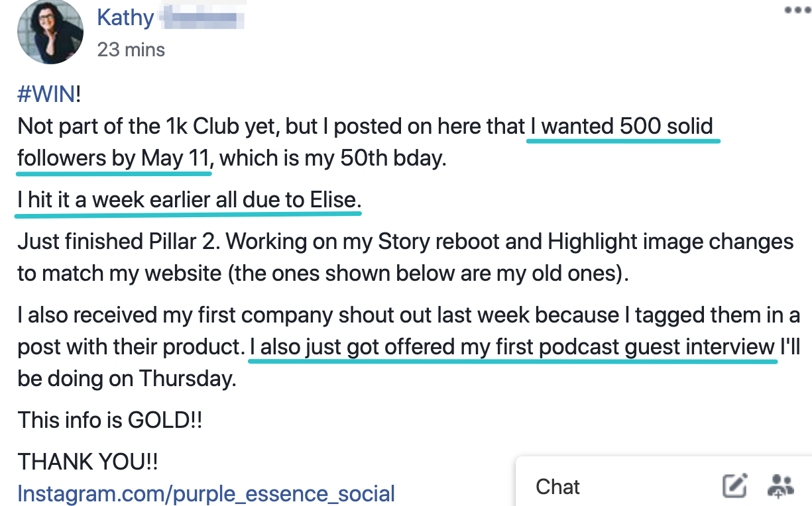Open the Kathy profile name link
The width and height of the screenshot is (812, 506).
(x=125, y=17)
